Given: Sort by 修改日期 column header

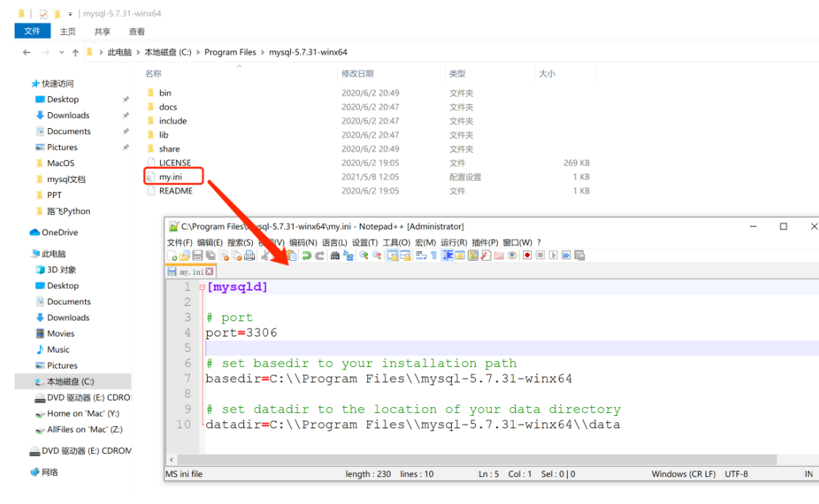Looking at the screenshot, I should (x=357, y=74).
